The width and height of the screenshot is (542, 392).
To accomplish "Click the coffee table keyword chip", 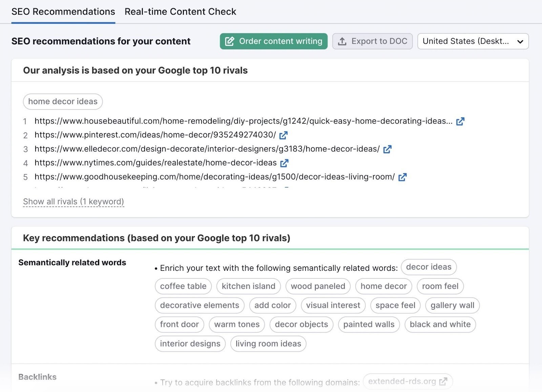I will [183, 286].
